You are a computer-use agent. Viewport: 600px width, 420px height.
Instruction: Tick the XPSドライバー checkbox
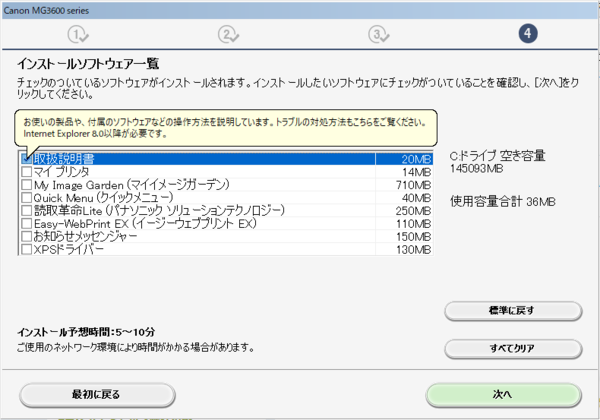pos(26,249)
